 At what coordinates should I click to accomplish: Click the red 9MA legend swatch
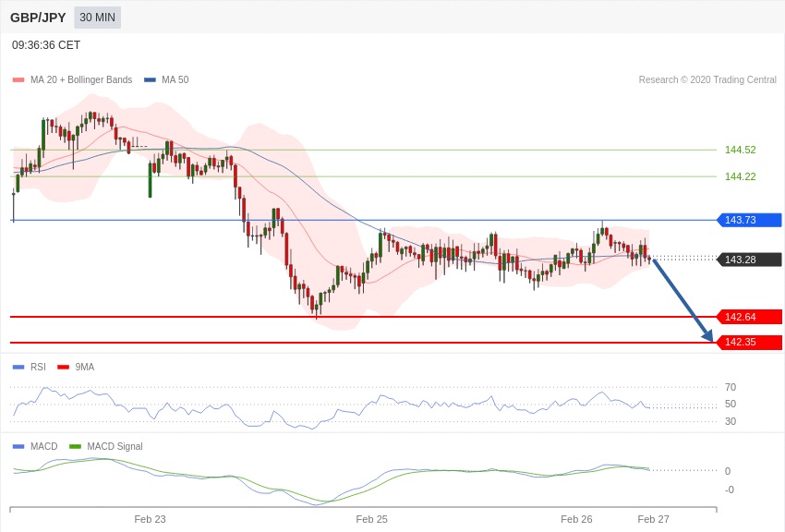coord(64,368)
